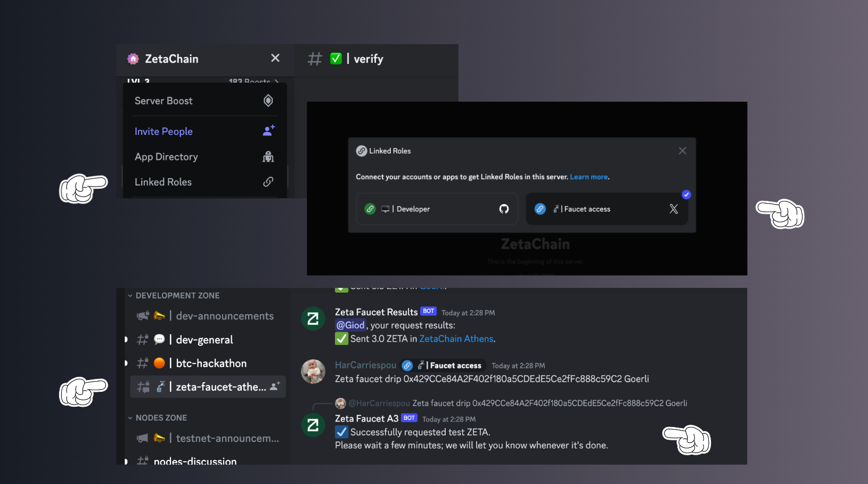
Task: Click linked-role badge icon next to HarCarriespou
Action: 407,365
